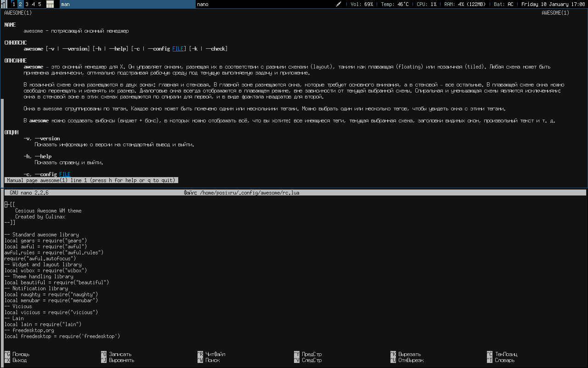This screenshot has width=588, height=368.
Task: Click the 'Created by Culinax' line in nano
Action: [40, 217]
